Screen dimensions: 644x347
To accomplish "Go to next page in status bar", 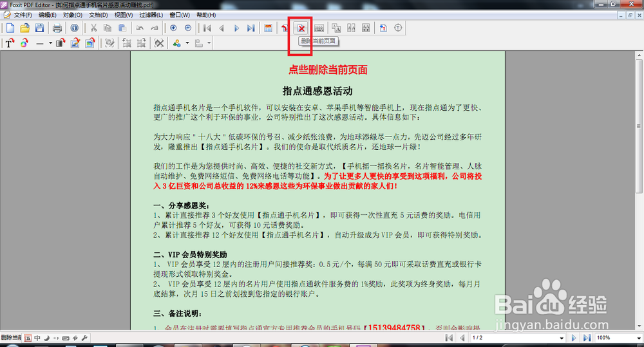I will [574, 338].
